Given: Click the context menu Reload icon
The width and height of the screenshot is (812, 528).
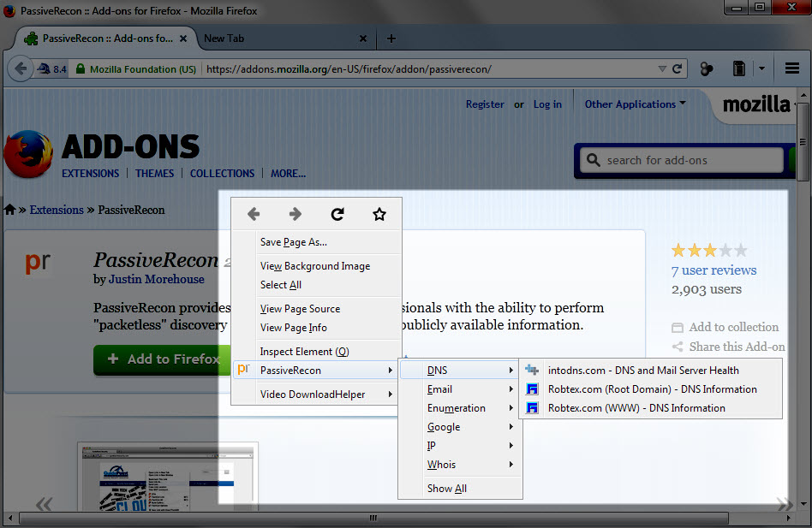Looking at the screenshot, I should tap(337, 214).
